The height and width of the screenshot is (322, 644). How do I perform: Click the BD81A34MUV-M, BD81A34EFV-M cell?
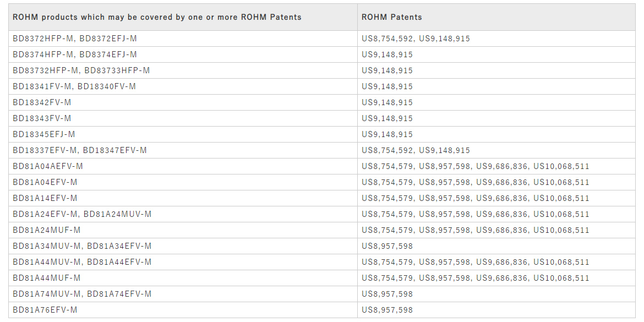pyautogui.click(x=183, y=246)
